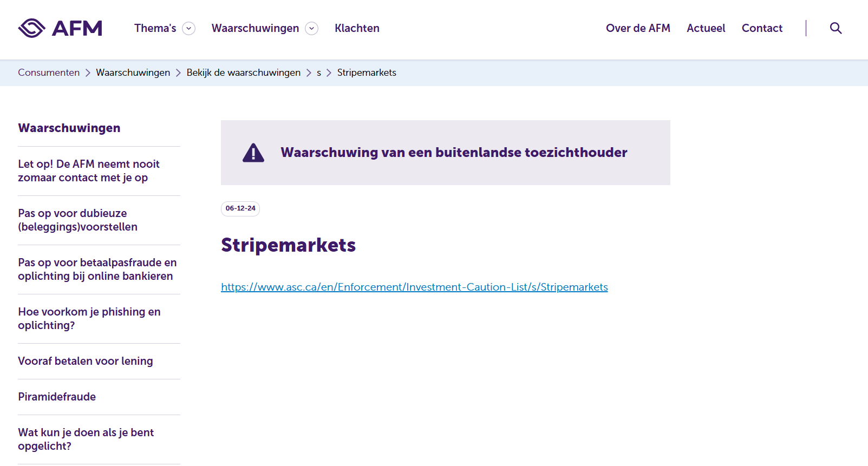Open 'Let op! De AFM neemt nooit zomaar contact'
The image size is (868, 466).
(89, 171)
